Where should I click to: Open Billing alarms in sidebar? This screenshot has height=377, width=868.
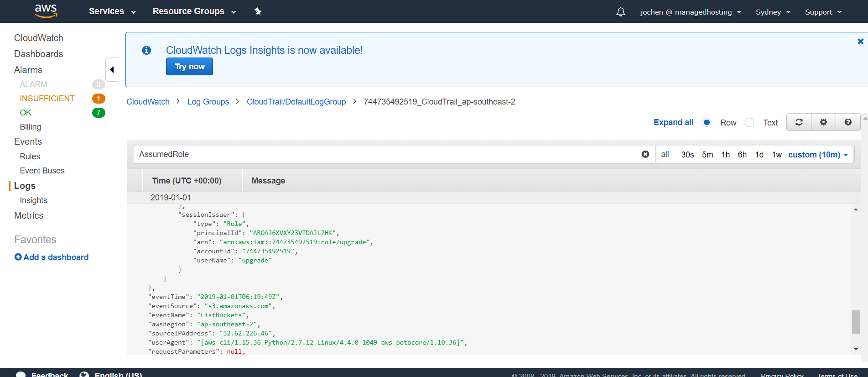[x=30, y=127]
